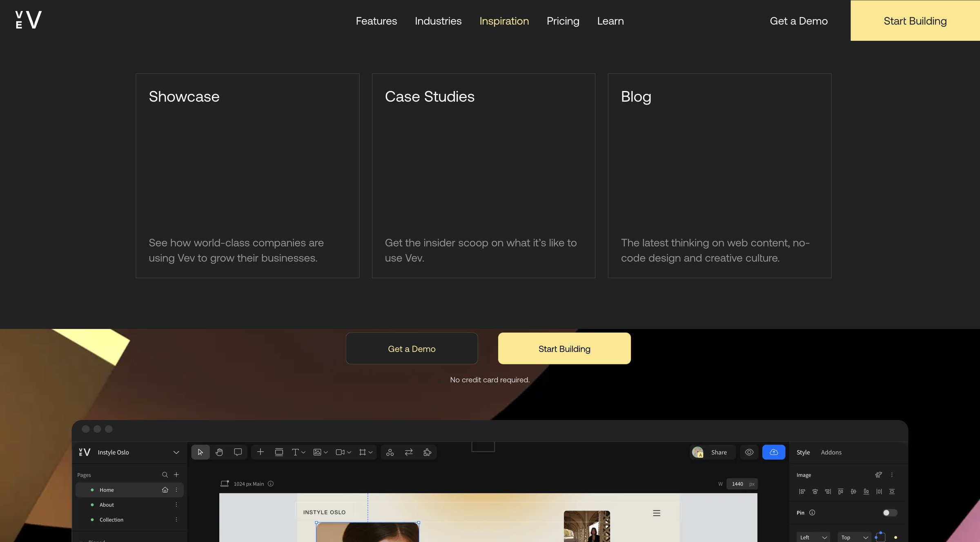The image size is (980, 542).
Task: Click yellow Start Building in the header
Action: pyautogui.click(x=915, y=20)
